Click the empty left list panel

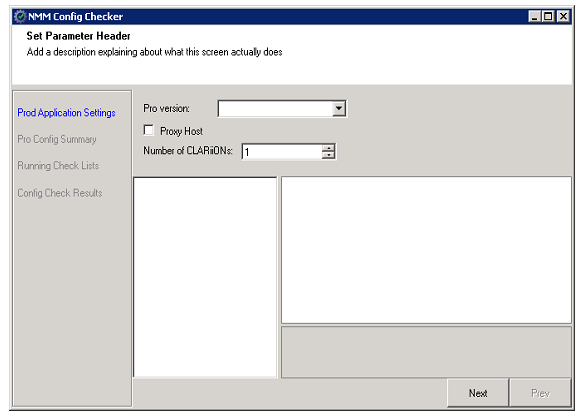pyautogui.click(x=205, y=277)
